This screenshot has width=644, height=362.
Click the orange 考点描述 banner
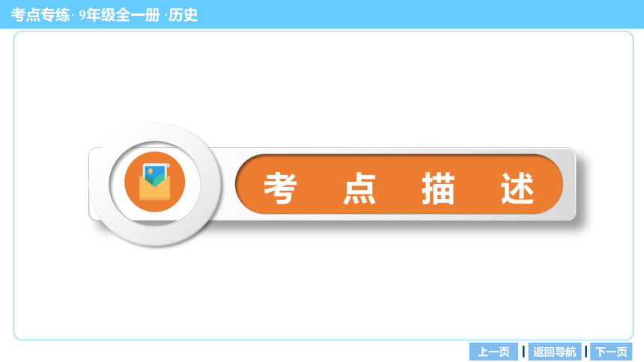point(399,184)
